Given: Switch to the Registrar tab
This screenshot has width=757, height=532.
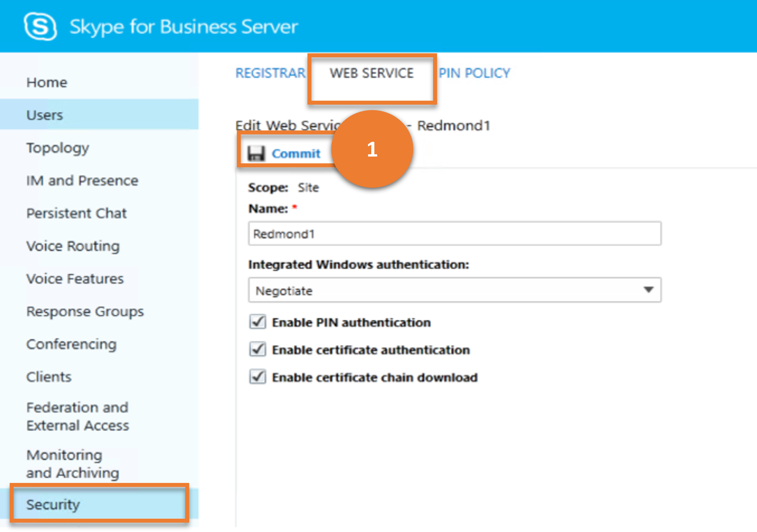Looking at the screenshot, I should (x=270, y=73).
